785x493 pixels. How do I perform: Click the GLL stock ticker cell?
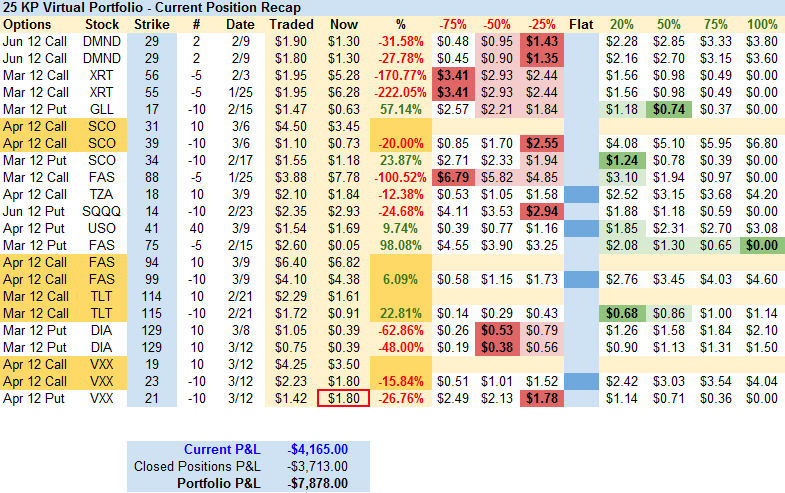[103, 109]
